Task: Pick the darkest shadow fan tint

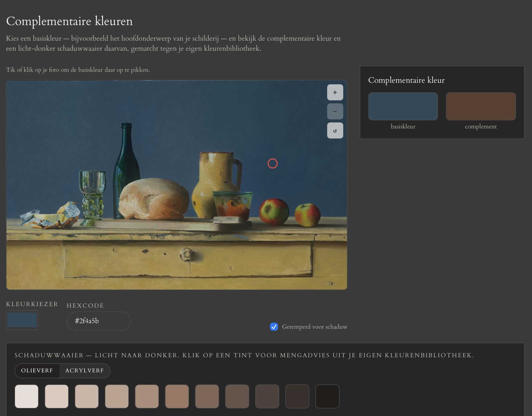Action: (x=328, y=396)
